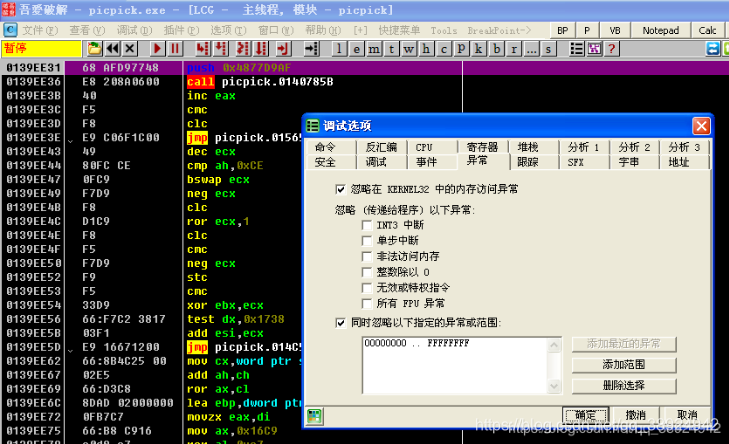This screenshot has height=444, width=729.
Task: Click the icon at dialog bottom-left corner
Action: (314, 416)
